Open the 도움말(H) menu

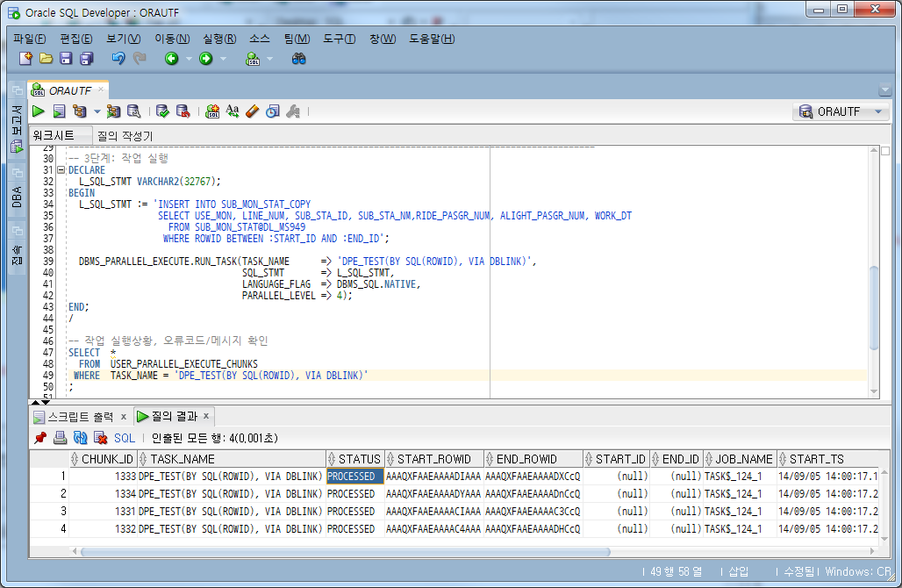coord(432,39)
